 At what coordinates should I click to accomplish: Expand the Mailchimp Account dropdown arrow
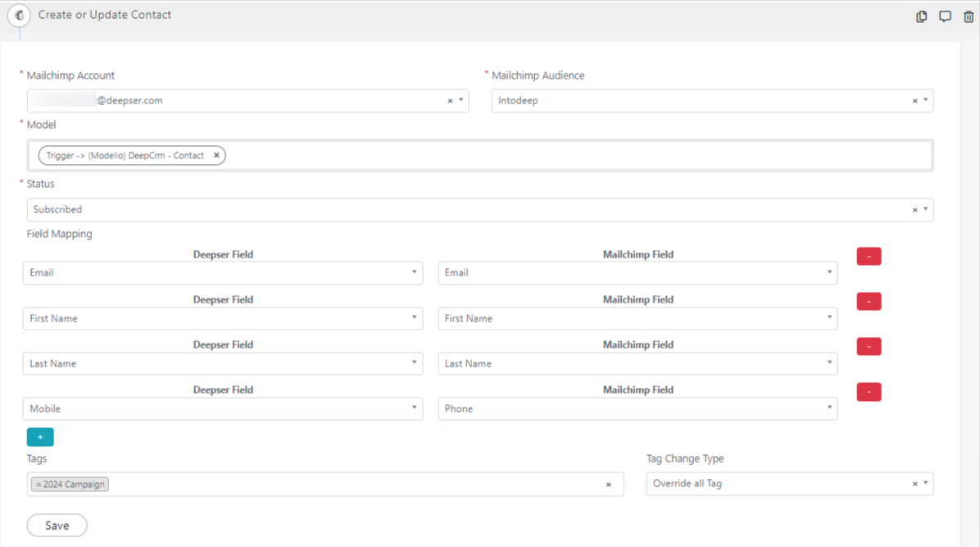click(461, 100)
